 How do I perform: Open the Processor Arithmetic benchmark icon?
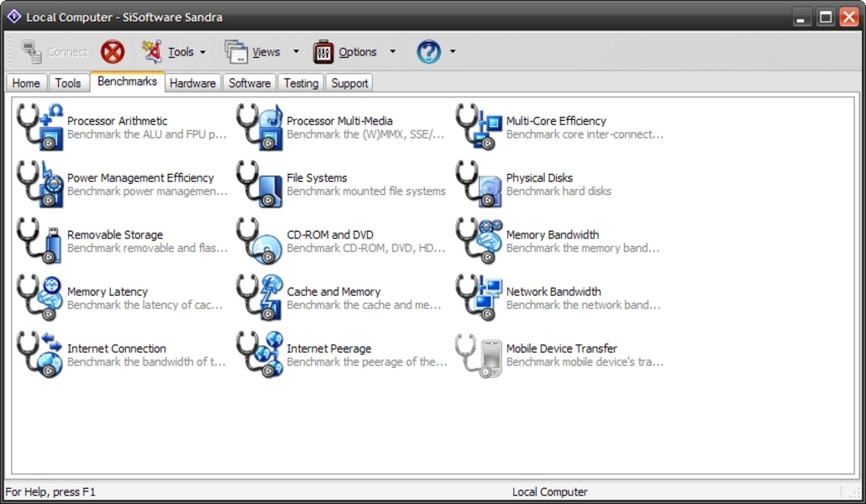pos(40,127)
